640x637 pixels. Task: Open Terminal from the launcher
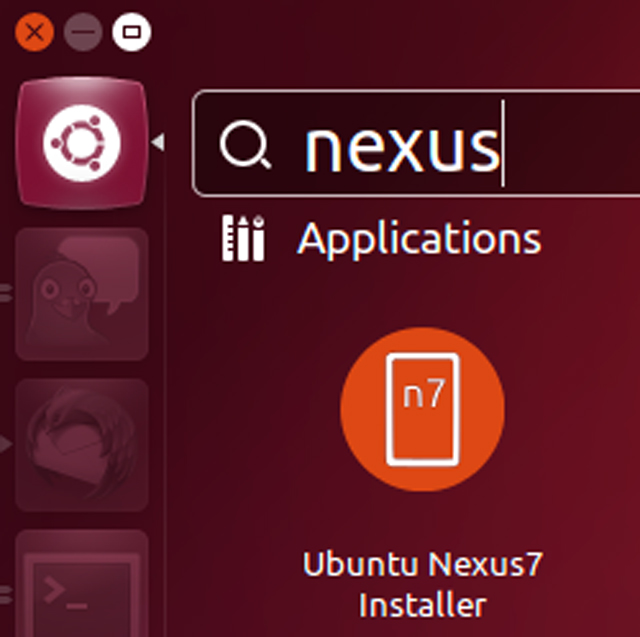(x=82, y=584)
